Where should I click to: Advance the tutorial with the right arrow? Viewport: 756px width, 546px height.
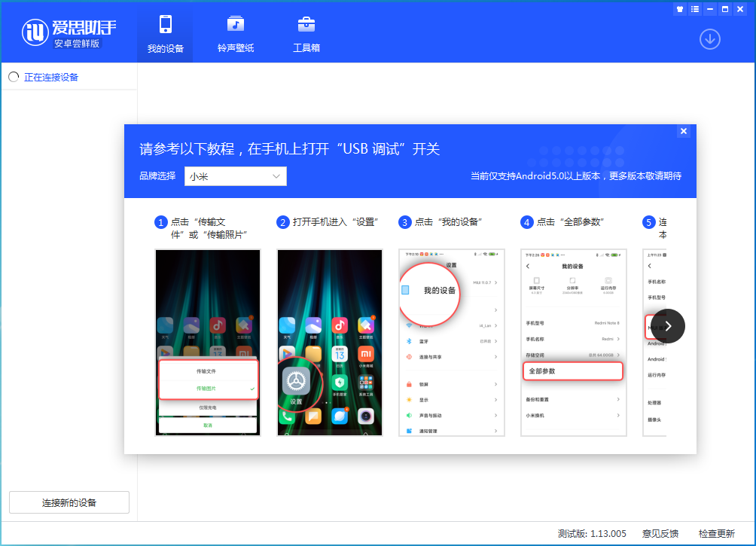coord(666,325)
